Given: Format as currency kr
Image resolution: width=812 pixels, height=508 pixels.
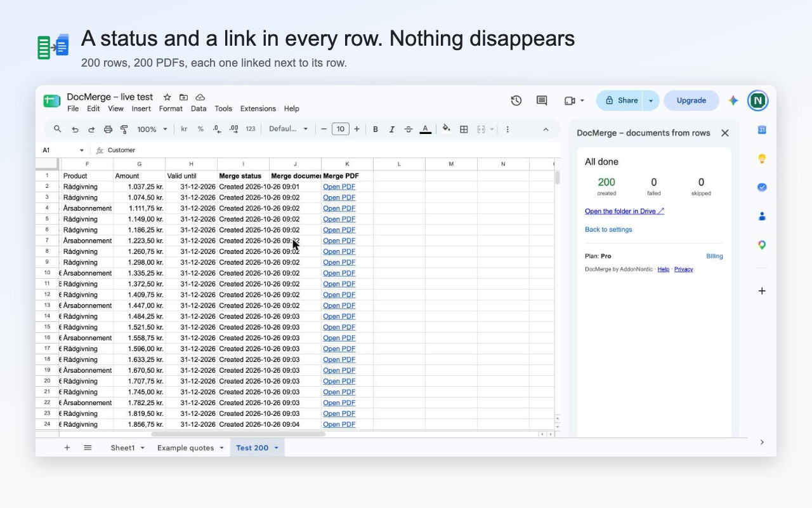Looking at the screenshot, I should click(x=184, y=129).
